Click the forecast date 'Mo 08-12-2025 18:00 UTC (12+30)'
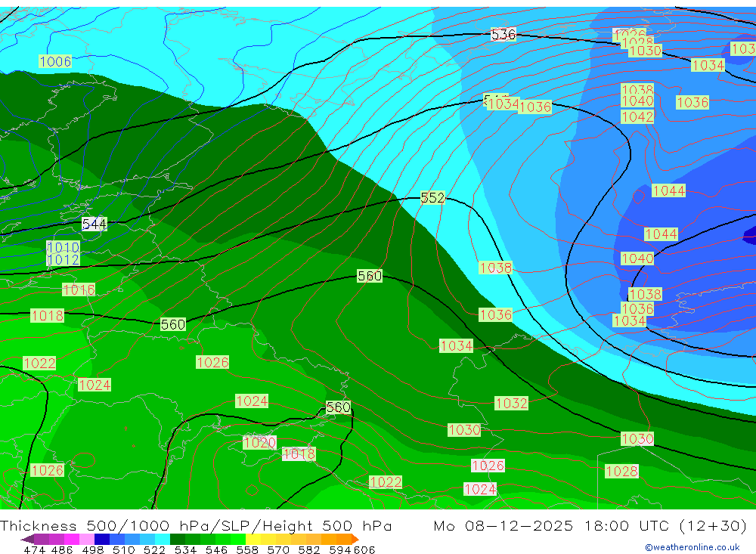 590,525
